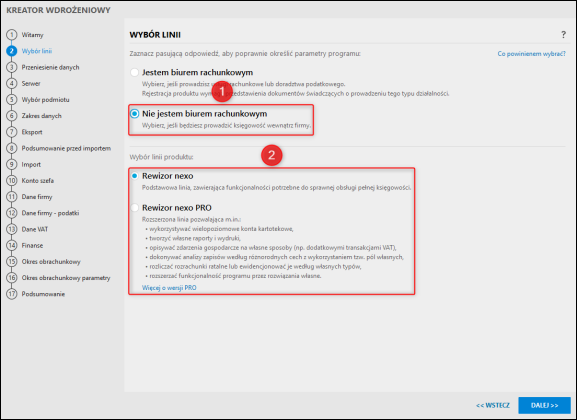Screen dimensions: 577x420
Task: Click the 'KREATOR WDROŻENIOWY' title
Action: pyautogui.click(x=59, y=10)
